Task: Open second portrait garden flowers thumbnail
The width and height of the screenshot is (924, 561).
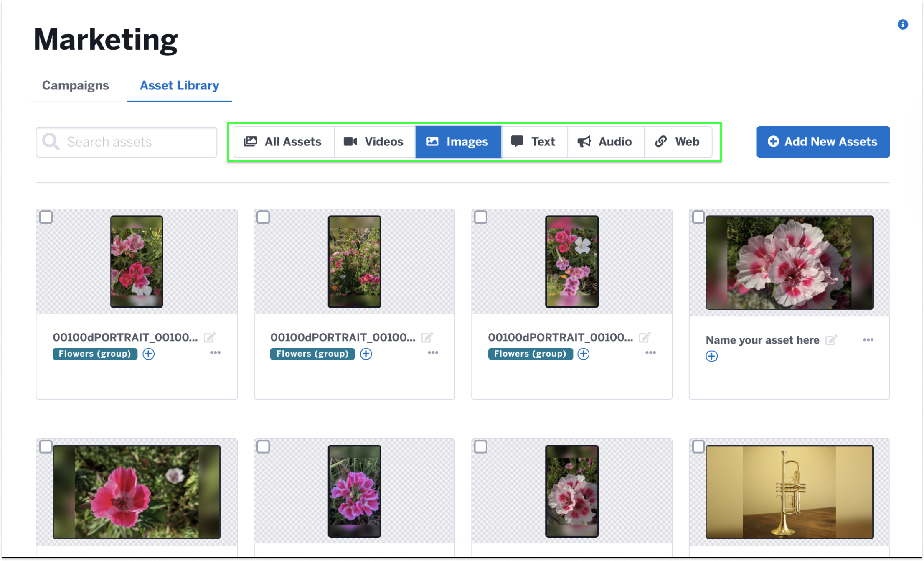Action: coord(354,262)
